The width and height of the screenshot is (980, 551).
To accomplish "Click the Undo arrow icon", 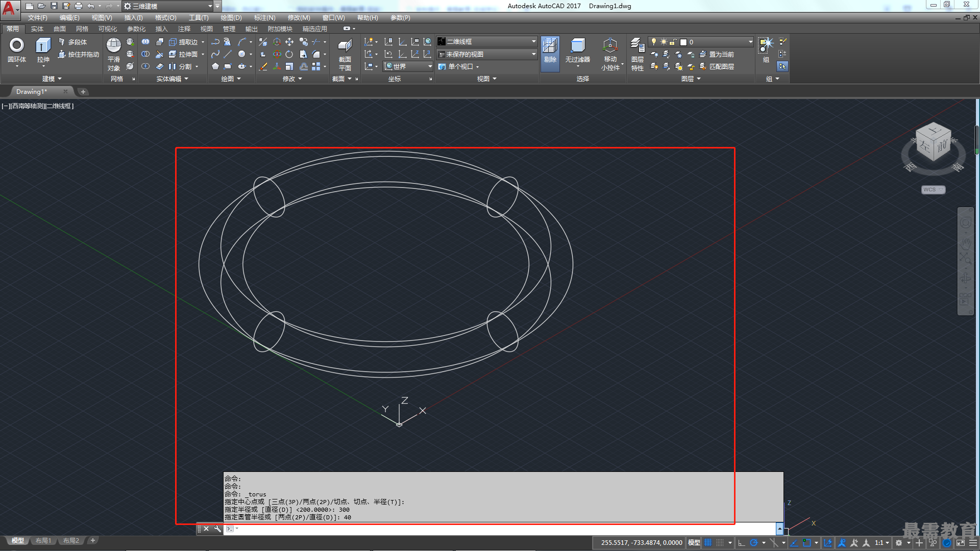I will click(x=90, y=6).
